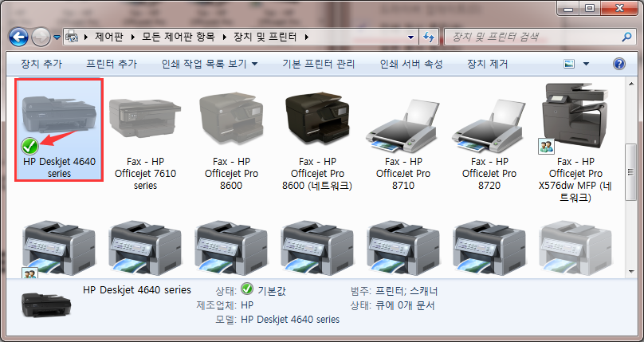Image resolution: width=644 pixels, height=342 pixels.
Task: Click the green default checkmark in details pane
Action: (247, 289)
